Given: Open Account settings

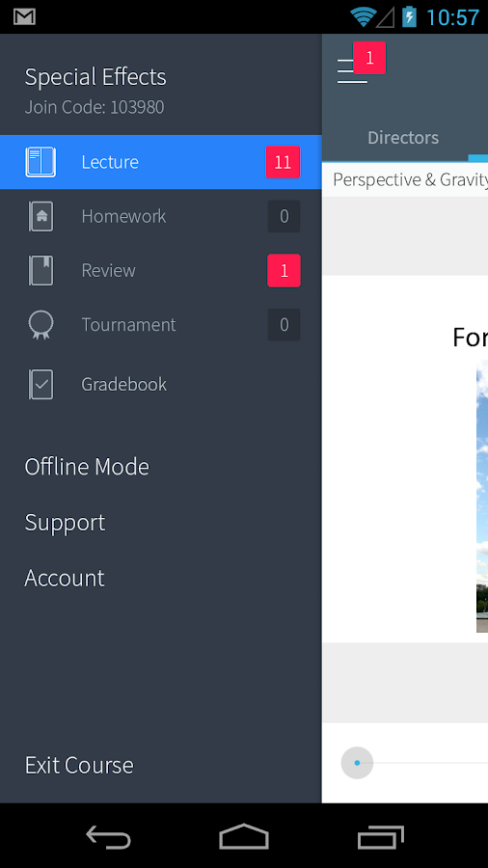Looking at the screenshot, I should pyautogui.click(x=65, y=578).
